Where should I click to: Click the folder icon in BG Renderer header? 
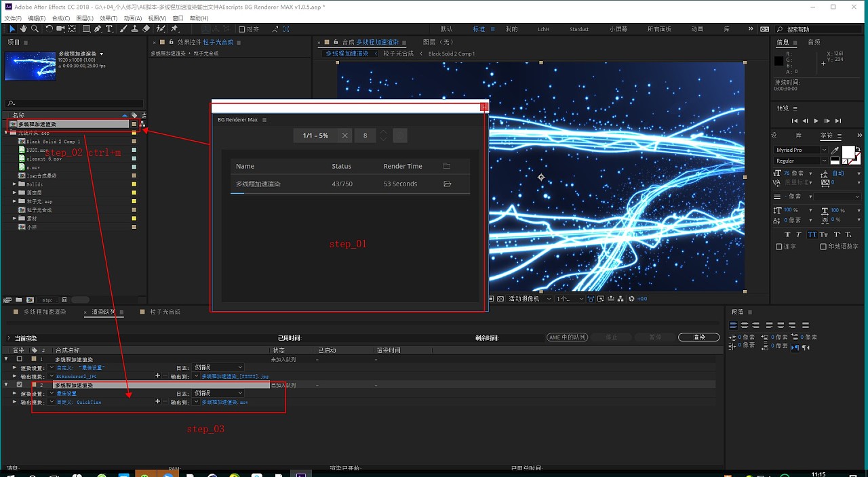pos(446,166)
